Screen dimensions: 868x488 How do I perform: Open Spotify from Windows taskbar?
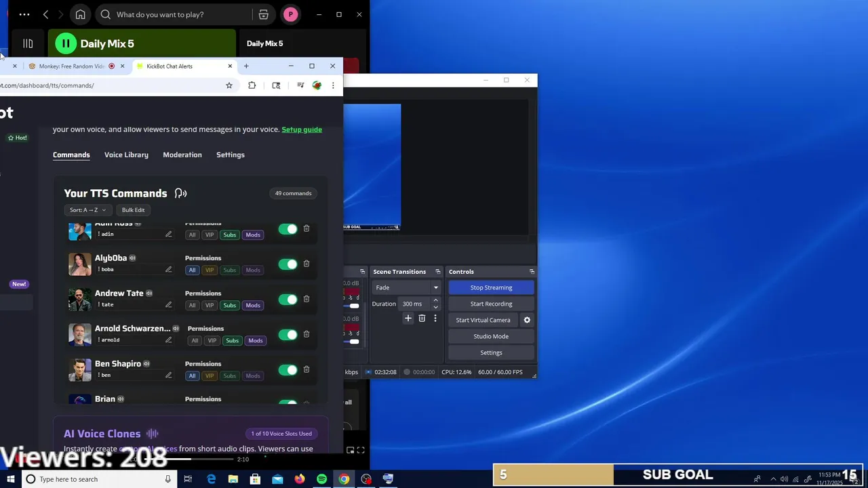click(x=321, y=479)
